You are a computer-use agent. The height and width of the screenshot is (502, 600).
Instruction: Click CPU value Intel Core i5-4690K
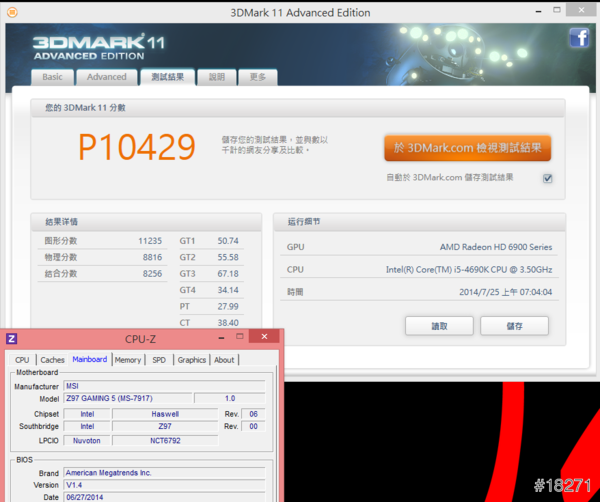tap(469, 270)
